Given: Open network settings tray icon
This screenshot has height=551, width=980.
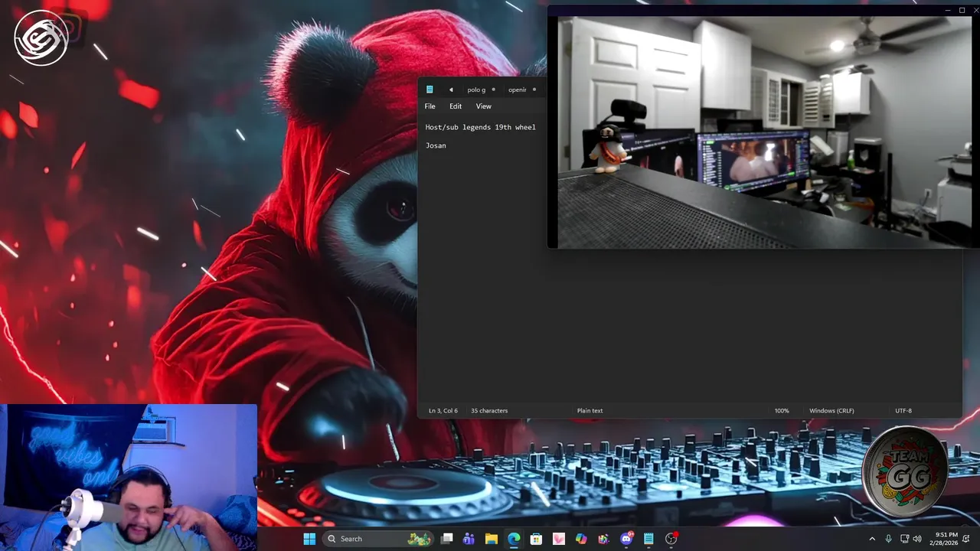Looking at the screenshot, I should pos(904,539).
